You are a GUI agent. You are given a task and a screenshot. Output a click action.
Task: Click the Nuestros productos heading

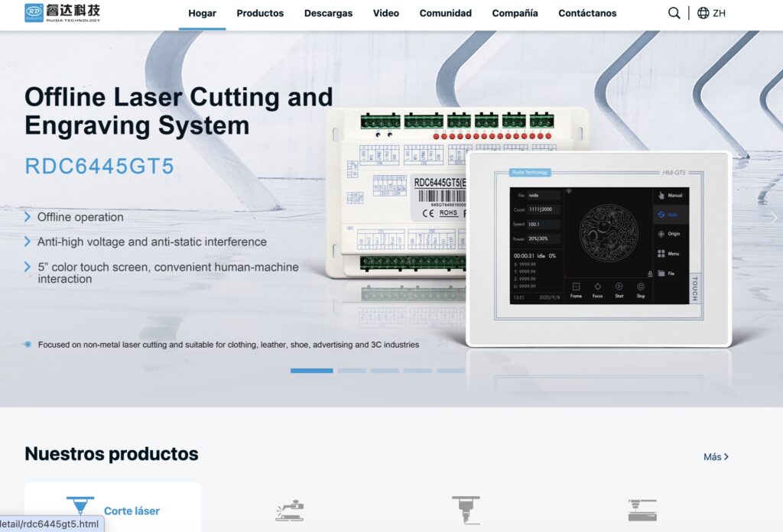[112, 453]
